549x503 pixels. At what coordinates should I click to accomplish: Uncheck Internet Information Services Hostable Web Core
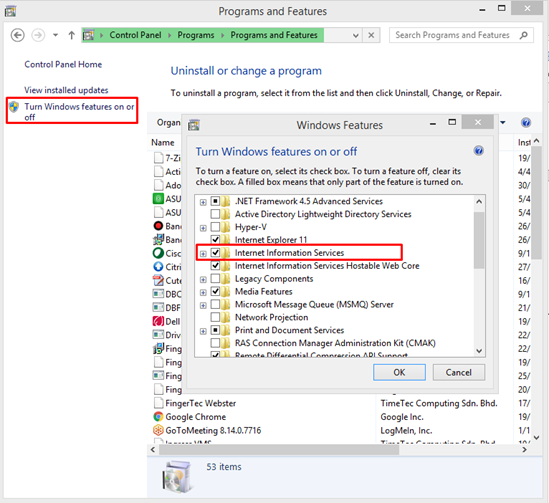(x=215, y=266)
